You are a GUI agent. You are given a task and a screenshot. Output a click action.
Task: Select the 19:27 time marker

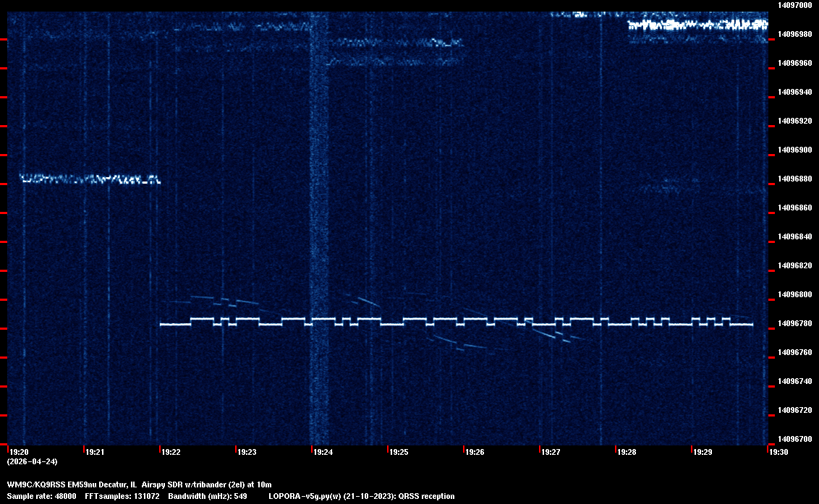point(551,452)
